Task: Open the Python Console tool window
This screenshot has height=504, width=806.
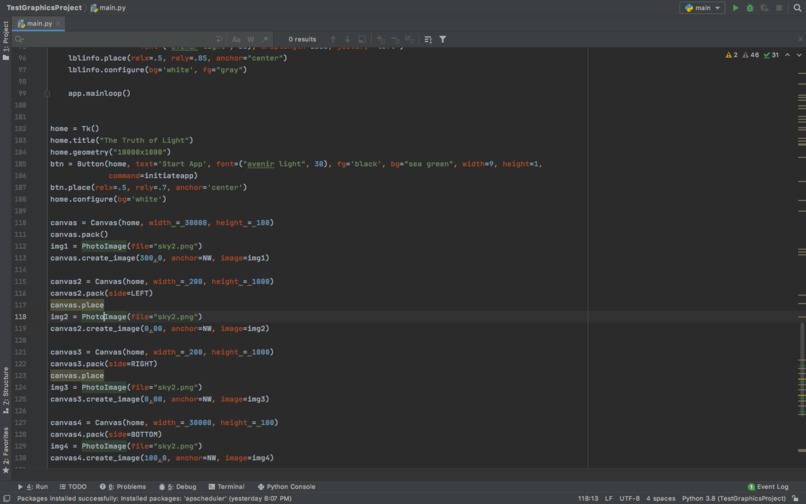Action: point(286,487)
